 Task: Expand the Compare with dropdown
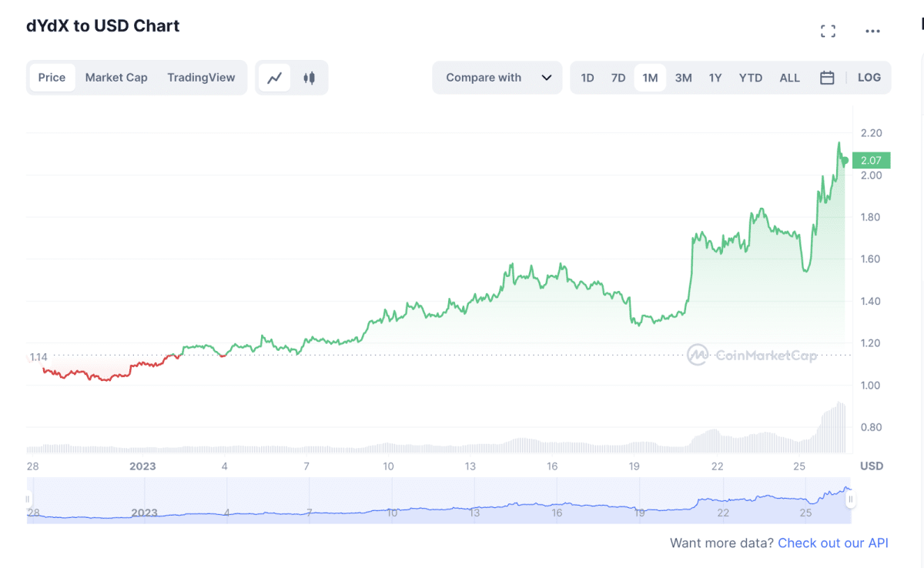click(x=497, y=77)
